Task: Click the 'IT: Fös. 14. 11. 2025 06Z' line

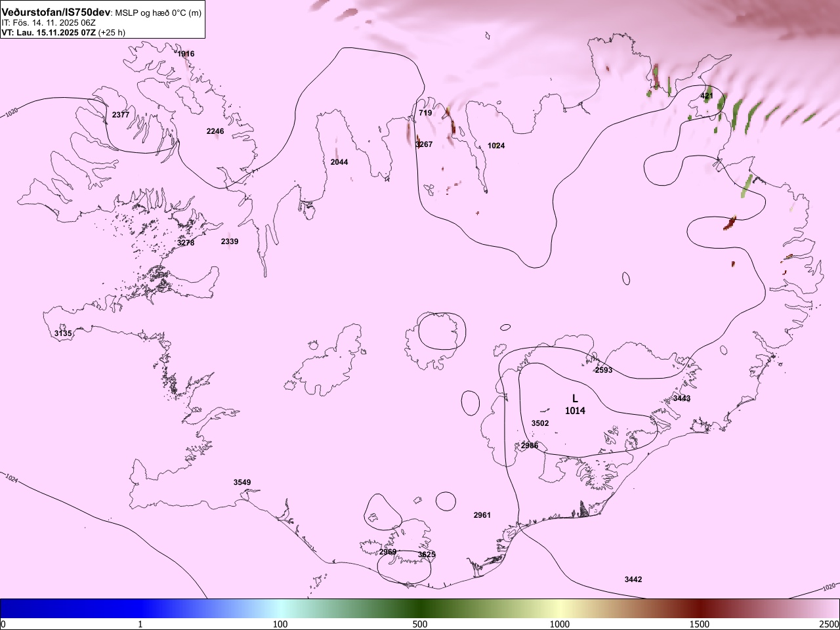Action: click(48, 23)
